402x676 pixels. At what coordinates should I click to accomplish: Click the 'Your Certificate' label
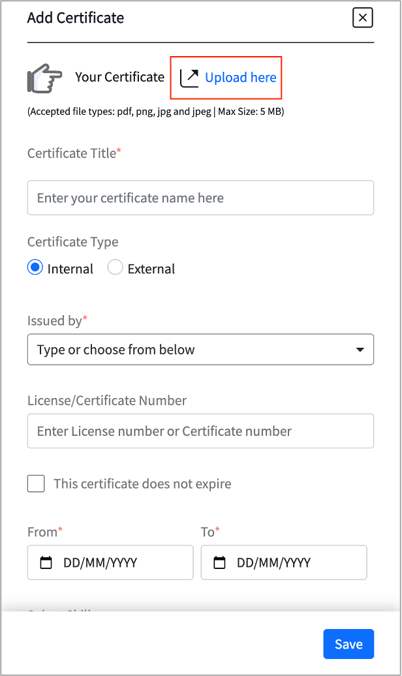(119, 77)
